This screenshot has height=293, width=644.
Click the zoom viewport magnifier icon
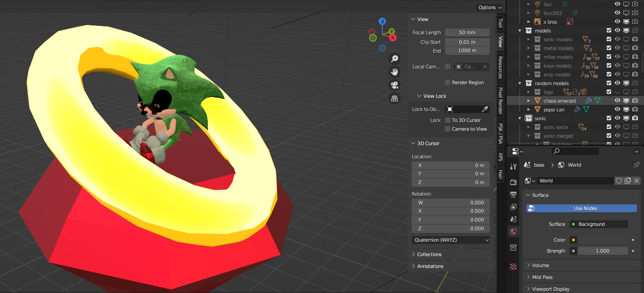395,59
